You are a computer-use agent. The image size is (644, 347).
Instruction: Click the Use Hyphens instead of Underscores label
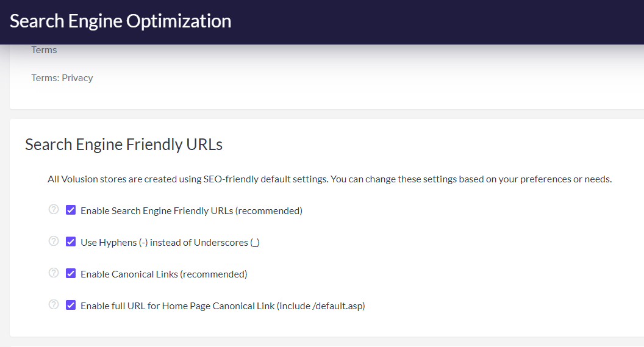click(170, 243)
